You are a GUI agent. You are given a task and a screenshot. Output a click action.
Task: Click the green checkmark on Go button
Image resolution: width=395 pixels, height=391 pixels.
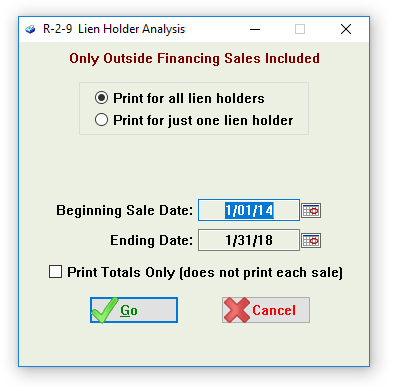click(105, 310)
